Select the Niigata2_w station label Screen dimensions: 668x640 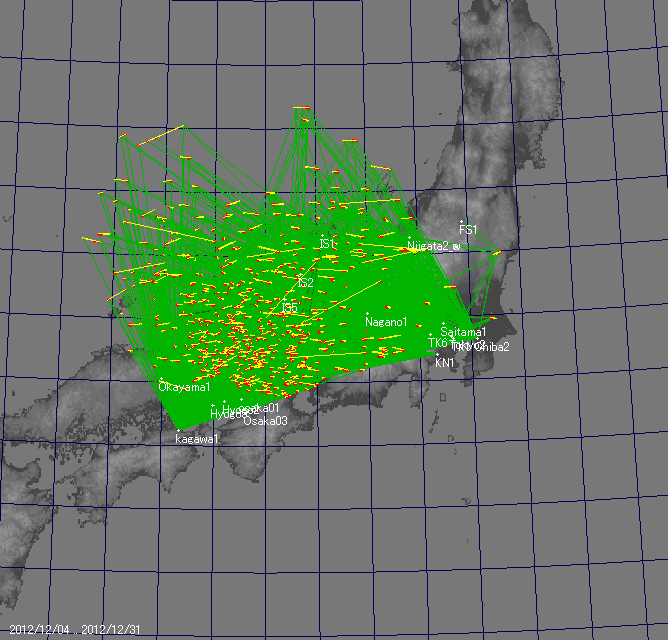coord(434,246)
